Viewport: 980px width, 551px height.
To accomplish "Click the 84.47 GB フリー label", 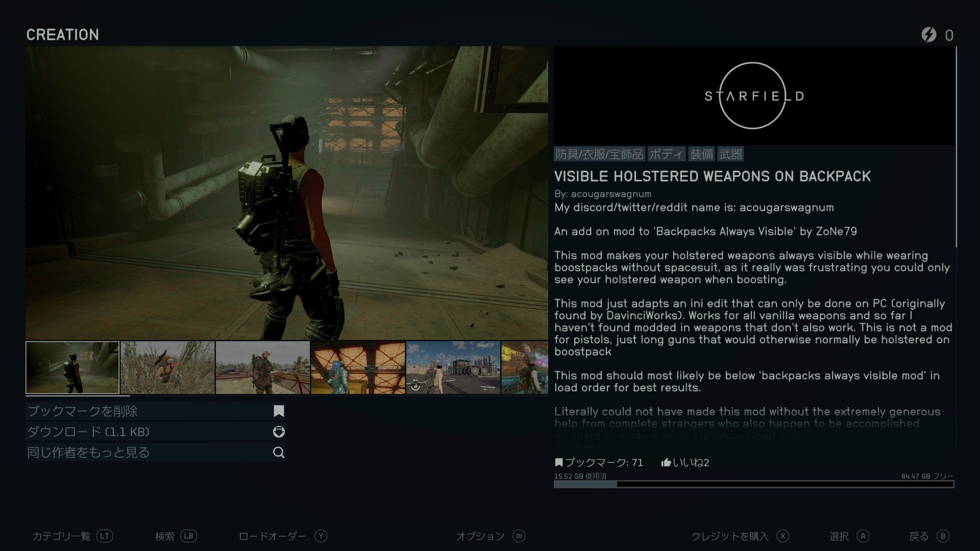I will coord(927,476).
